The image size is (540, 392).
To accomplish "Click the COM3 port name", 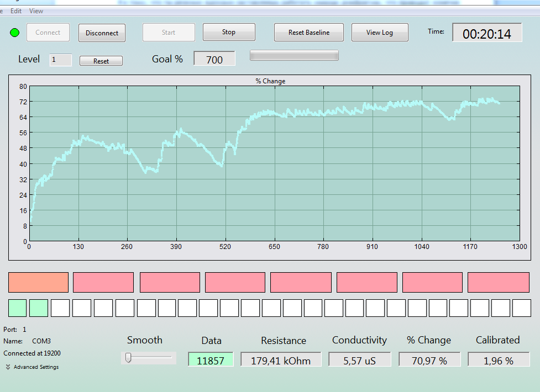I will (41, 341).
